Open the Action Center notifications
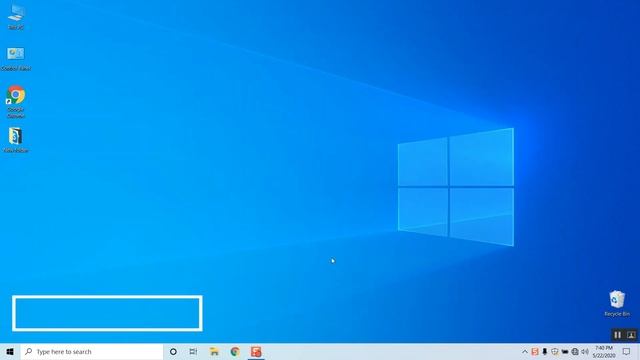This screenshot has height=360, width=640. tap(627, 351)
